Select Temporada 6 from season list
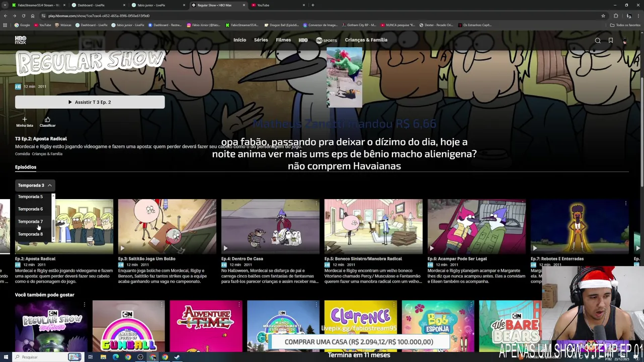The image size is (644, 362). point(30,209)
